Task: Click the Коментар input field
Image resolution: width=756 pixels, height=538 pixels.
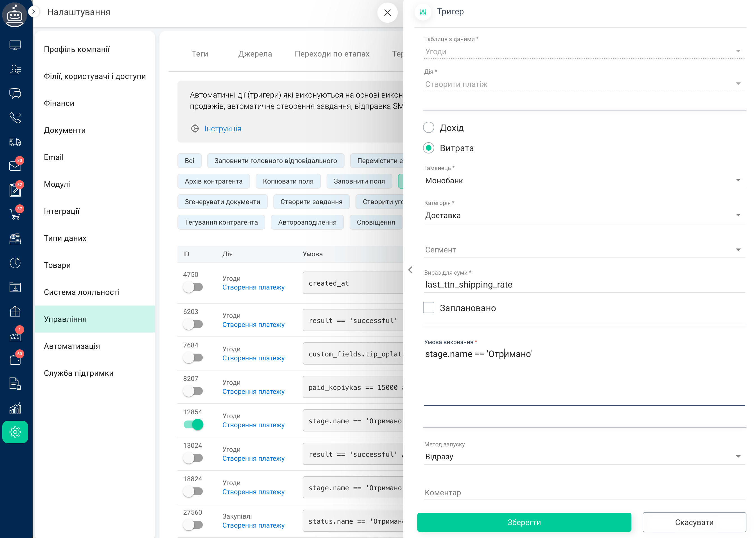Action: [x=584, y=493]
